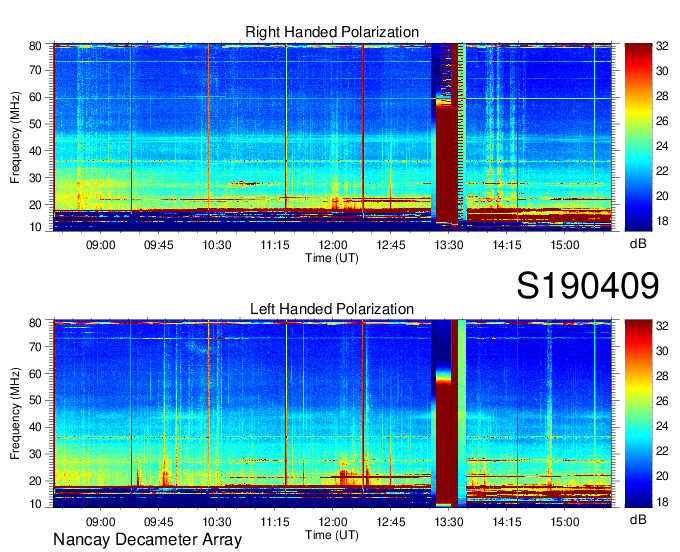Click the "Nancay Decameter Array" caption
This screenshot has width=680, height=552.
click(x=147, y=540)
